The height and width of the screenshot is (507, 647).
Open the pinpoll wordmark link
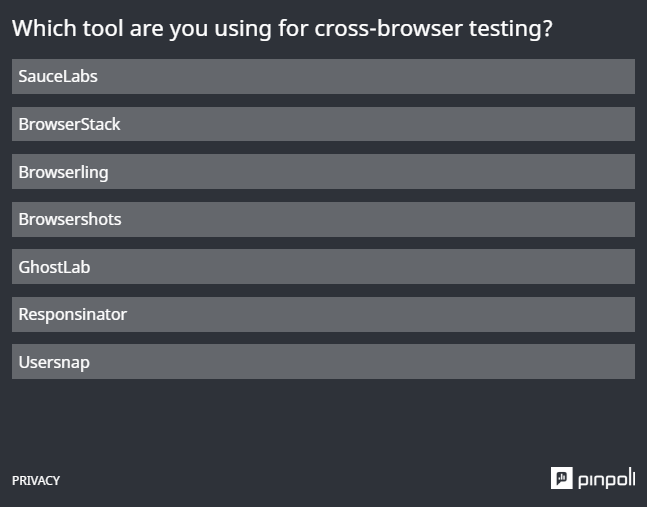(607, 479)
